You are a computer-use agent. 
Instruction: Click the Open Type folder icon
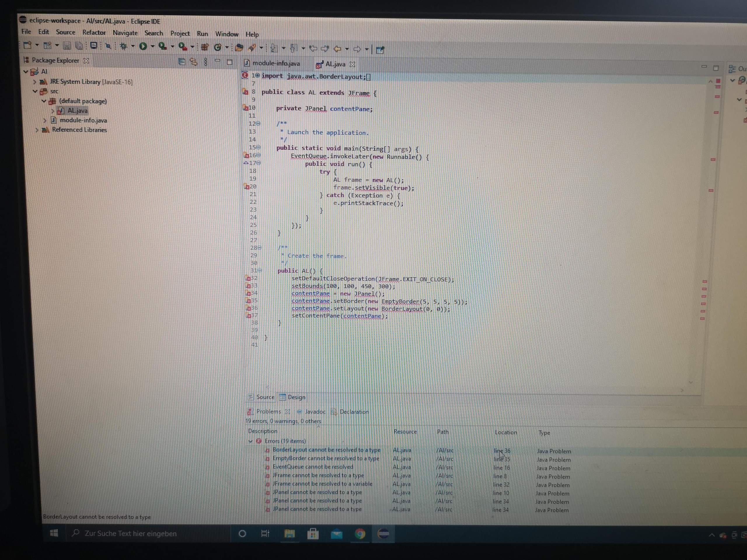(x=239, y=48)
